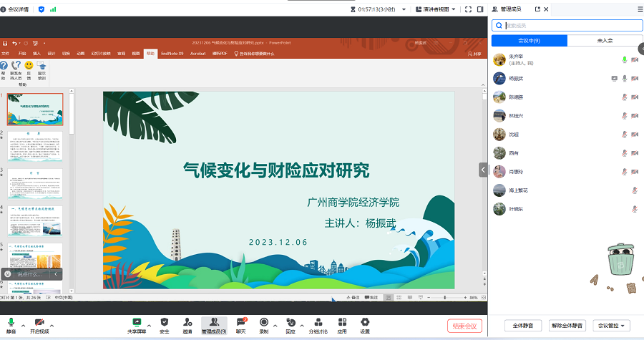Open the 聊天 chat icon
644x340 pixels.
point(241,323)
